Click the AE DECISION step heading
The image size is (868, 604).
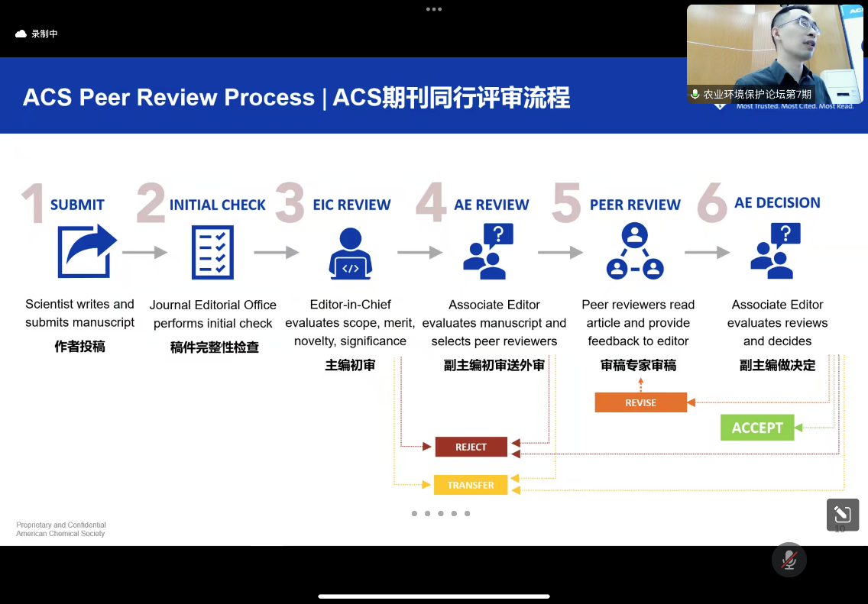777,202
